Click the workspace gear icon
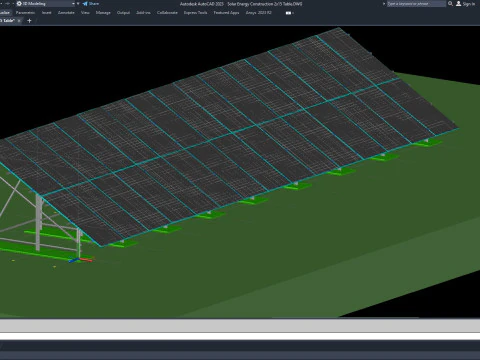480x360 pixels. click(x=19, y=4)
